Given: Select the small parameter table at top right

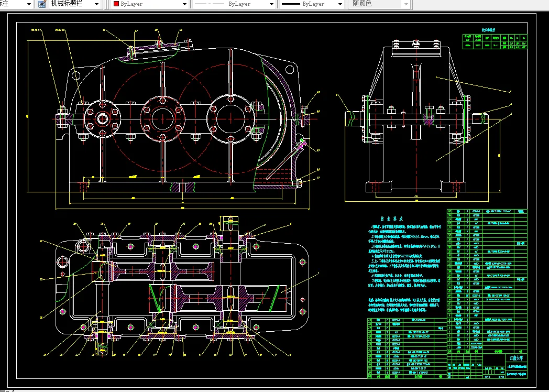Looking at the screenshot, I should coord(495,41).
